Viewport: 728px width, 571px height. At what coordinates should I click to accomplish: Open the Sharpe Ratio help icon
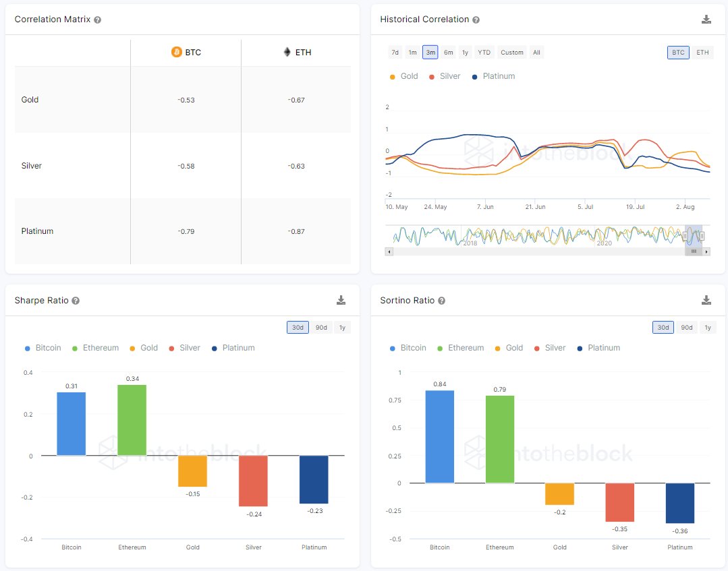click(76, 301)
